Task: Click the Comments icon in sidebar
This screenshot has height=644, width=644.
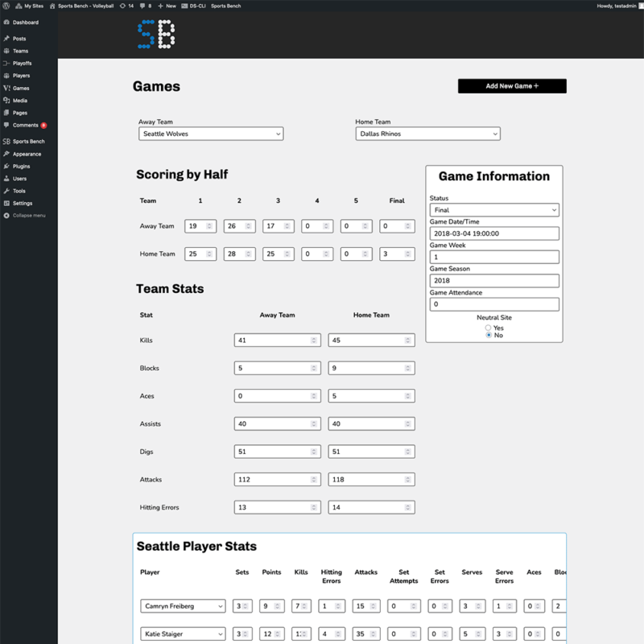Action: (6, 125)
